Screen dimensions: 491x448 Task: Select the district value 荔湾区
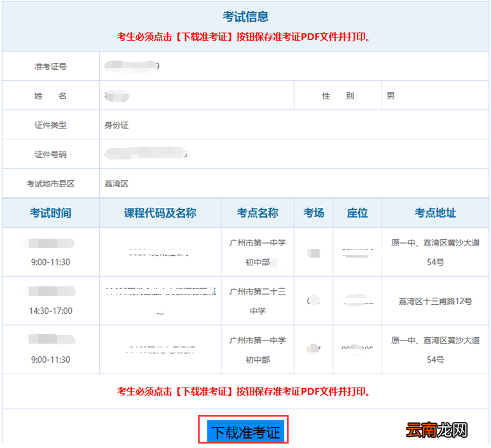116,183
